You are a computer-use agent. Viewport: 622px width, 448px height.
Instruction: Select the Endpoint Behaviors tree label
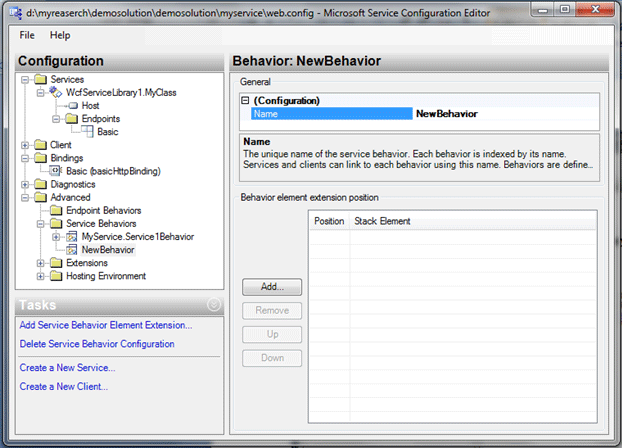pyautogui.click(x=104, y=210)
